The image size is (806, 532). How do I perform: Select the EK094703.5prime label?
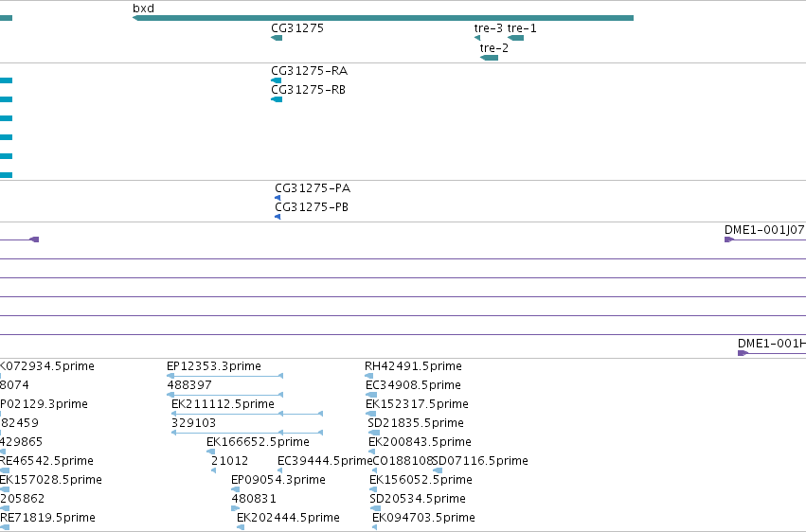[423, 518]
